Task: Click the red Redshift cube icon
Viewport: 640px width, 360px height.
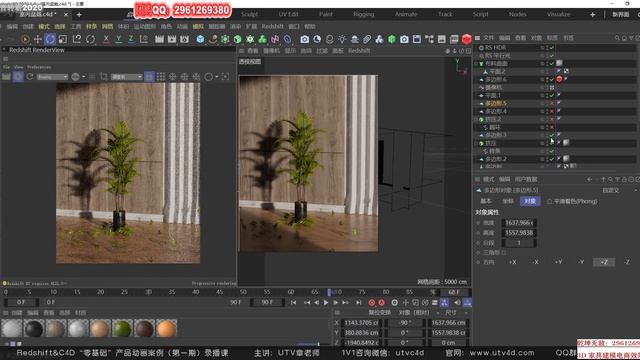Action: coord(467,39)
